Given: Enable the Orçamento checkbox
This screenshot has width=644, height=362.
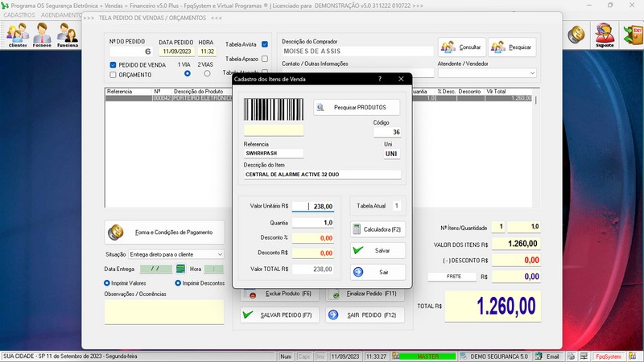Looking at the screenshot, I should 114,75.
